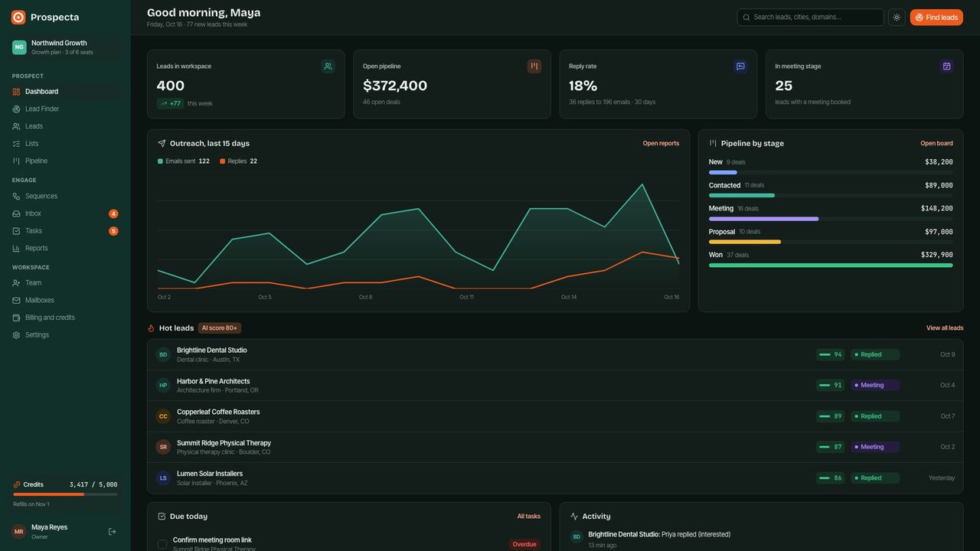Image resolution: width=980 pixels, height=551 pixels.
Task: Click View all leads link
Action: pos(945,328)
